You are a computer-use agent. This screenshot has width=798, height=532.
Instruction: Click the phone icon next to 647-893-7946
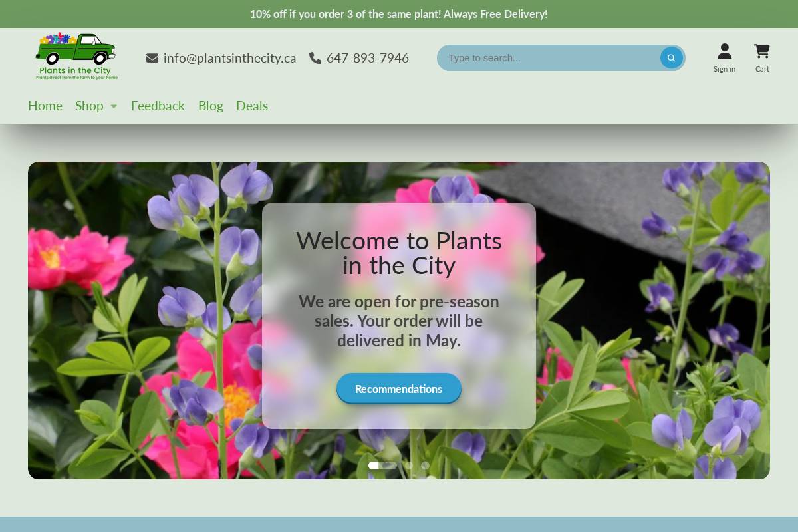tap(314, 58)
